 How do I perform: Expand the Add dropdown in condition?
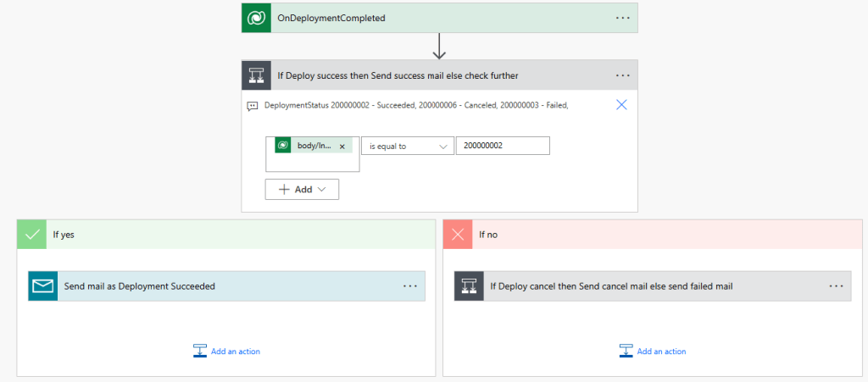(x=302, y=189)
